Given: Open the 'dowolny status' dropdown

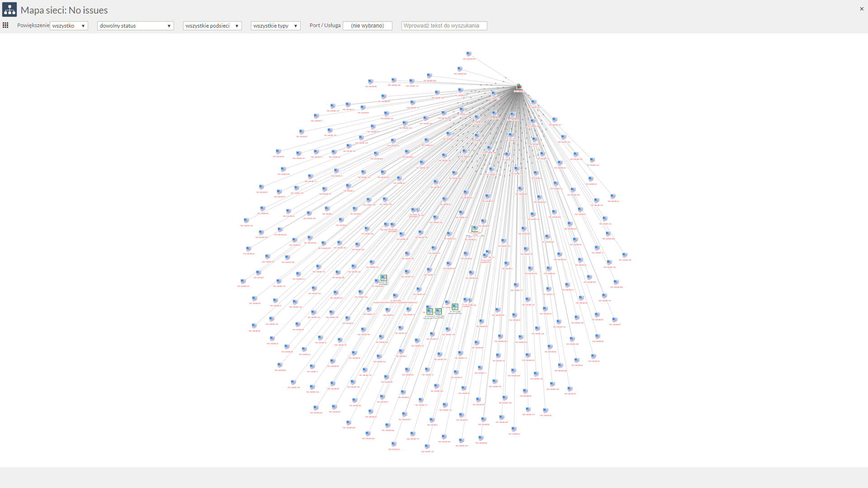Looking at the screenshot, I should click(136, 26).
